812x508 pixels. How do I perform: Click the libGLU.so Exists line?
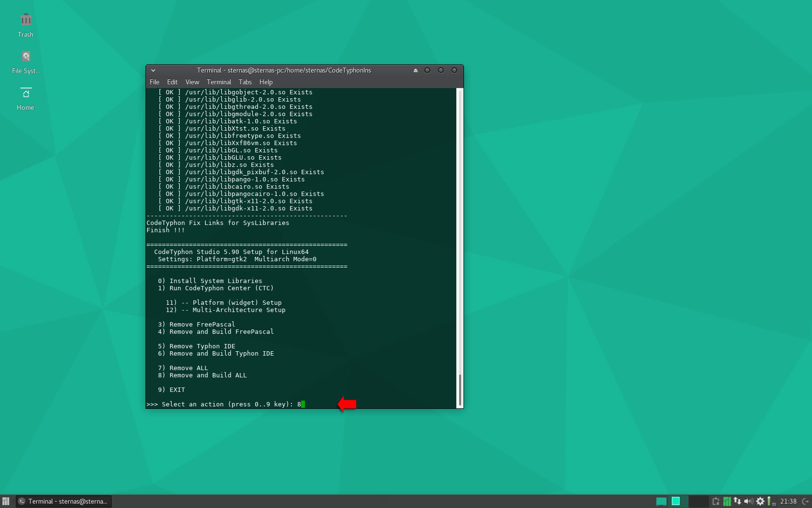[x=220, y=158]
